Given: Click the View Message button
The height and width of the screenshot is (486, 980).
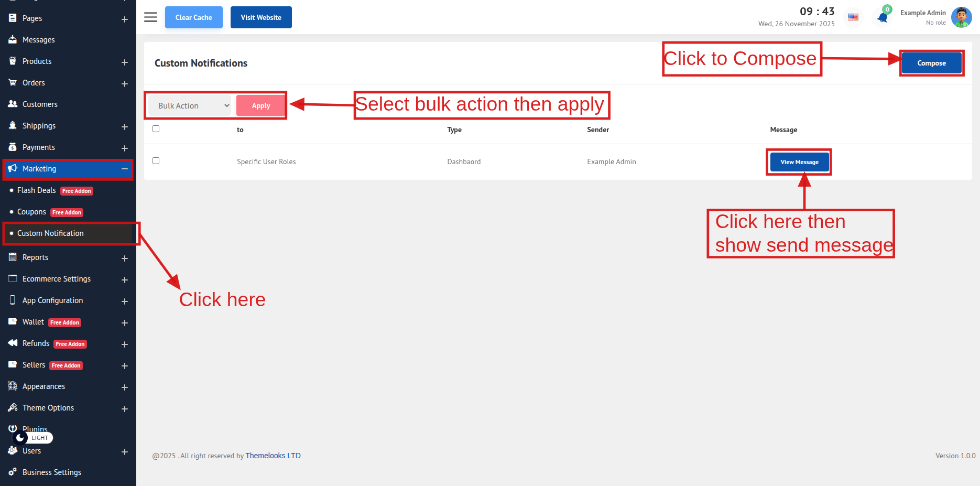Looking at the screenshot, I should 799,162.
